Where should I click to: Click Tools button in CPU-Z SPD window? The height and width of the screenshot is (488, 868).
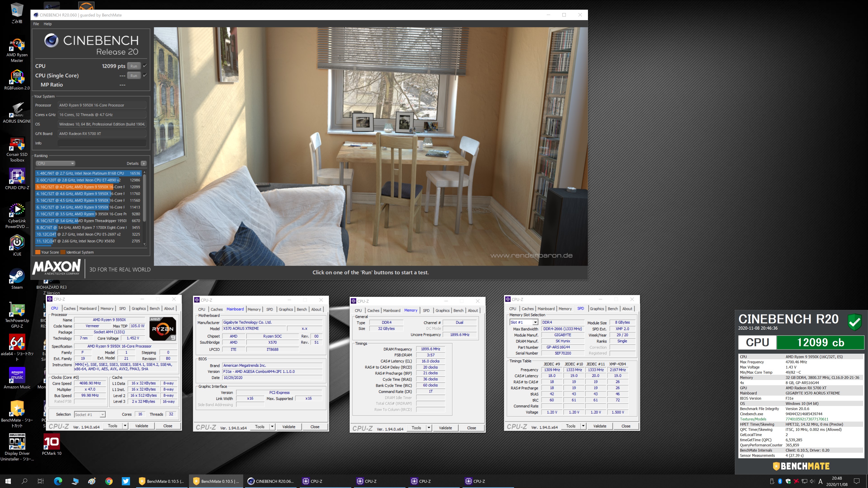[x=571, y=426]
